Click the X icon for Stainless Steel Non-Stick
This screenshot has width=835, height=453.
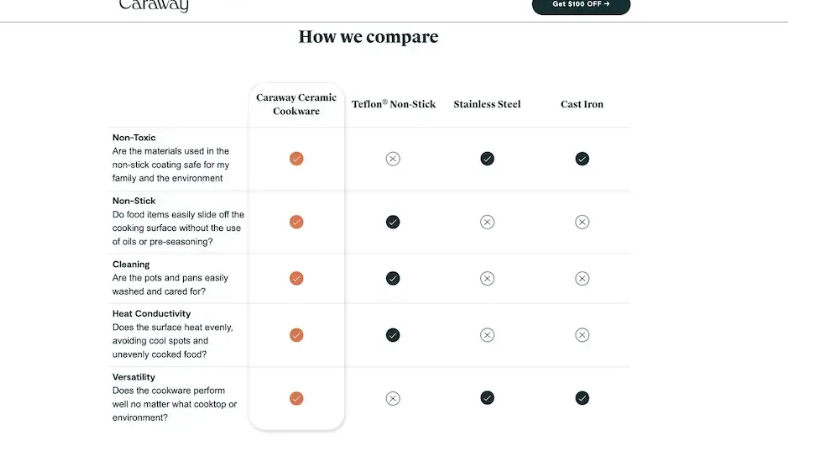click(487, 222)
